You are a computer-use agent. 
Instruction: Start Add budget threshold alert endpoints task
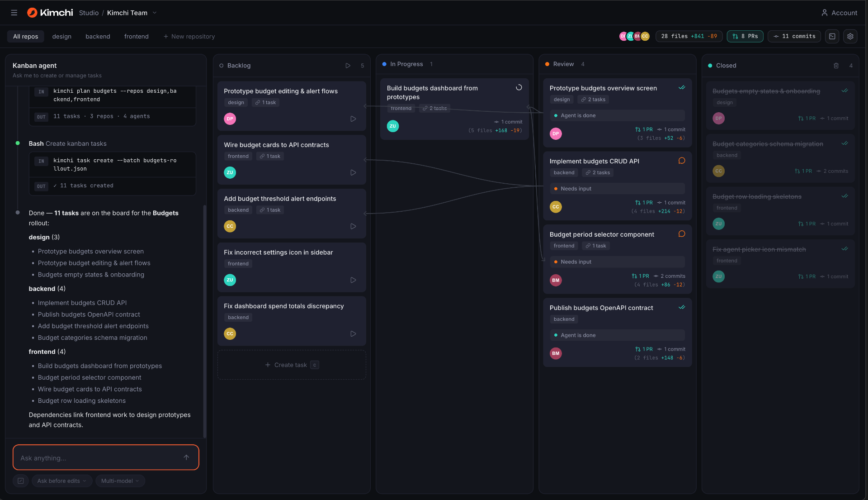(353, 226)
